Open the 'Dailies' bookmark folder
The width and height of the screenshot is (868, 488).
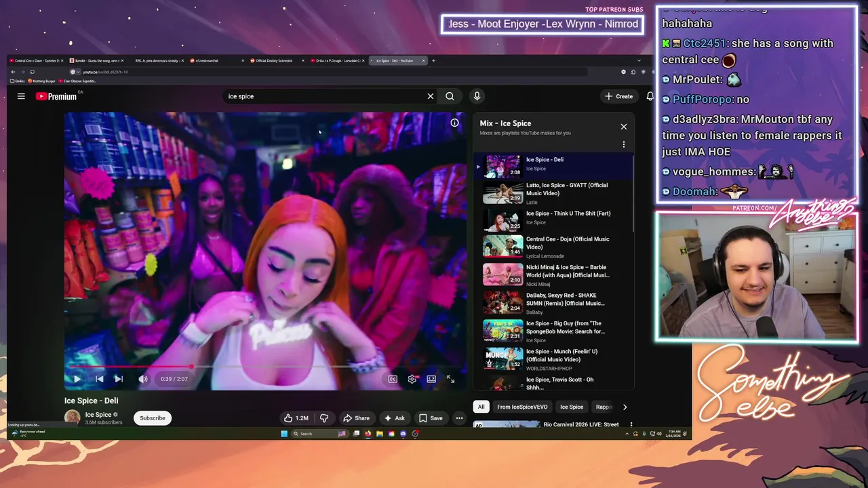18,81
